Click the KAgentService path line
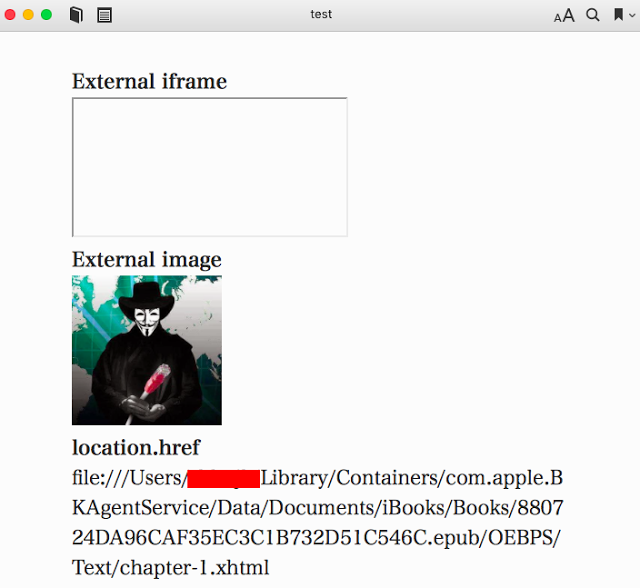Viewport: 640px width, 588px height. 318,508
